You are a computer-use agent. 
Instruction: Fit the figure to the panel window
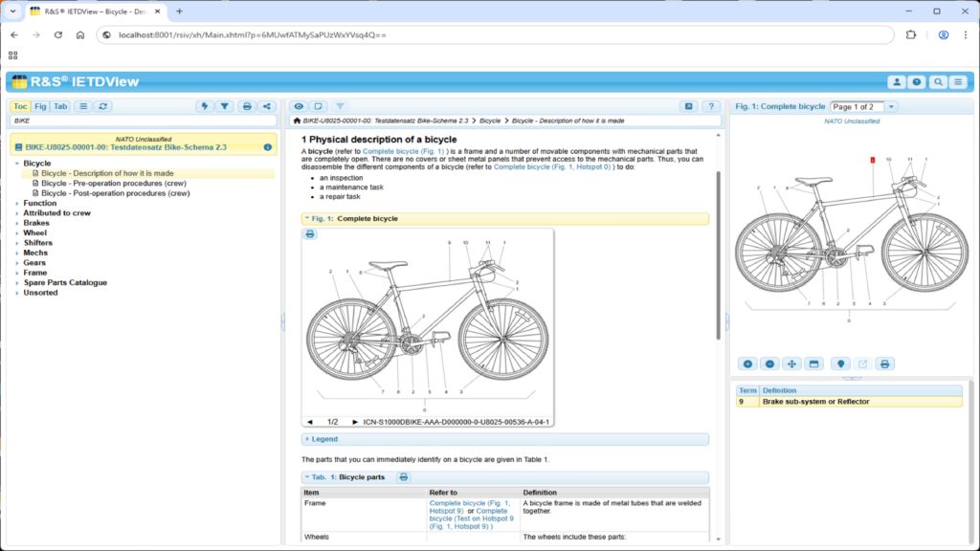click(815, 364)
